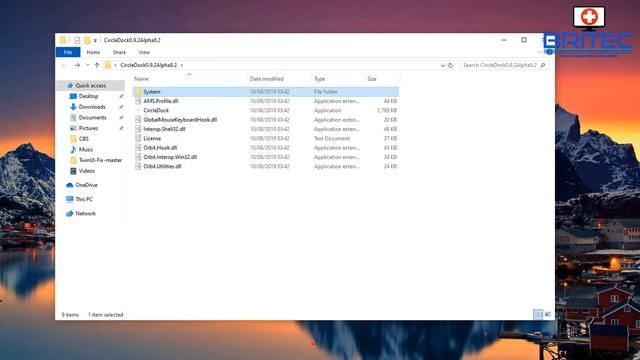Image resolution: width=640 pixels, height=360 pixels.
Task: Click the 9 items status text
Action: 70,315
